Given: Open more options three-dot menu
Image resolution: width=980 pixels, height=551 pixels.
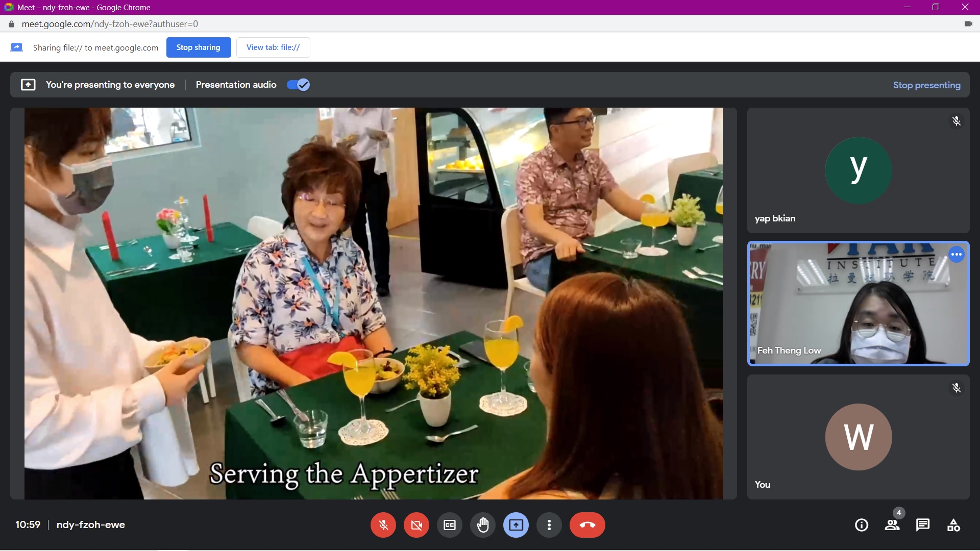Looking at the screenshot, I should 549,525.
